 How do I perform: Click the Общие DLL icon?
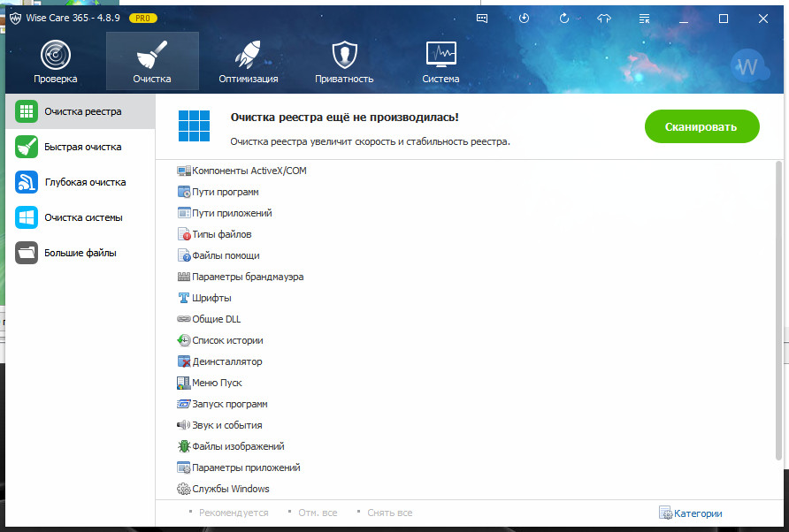pyautogui.click(x=184, y=319)
